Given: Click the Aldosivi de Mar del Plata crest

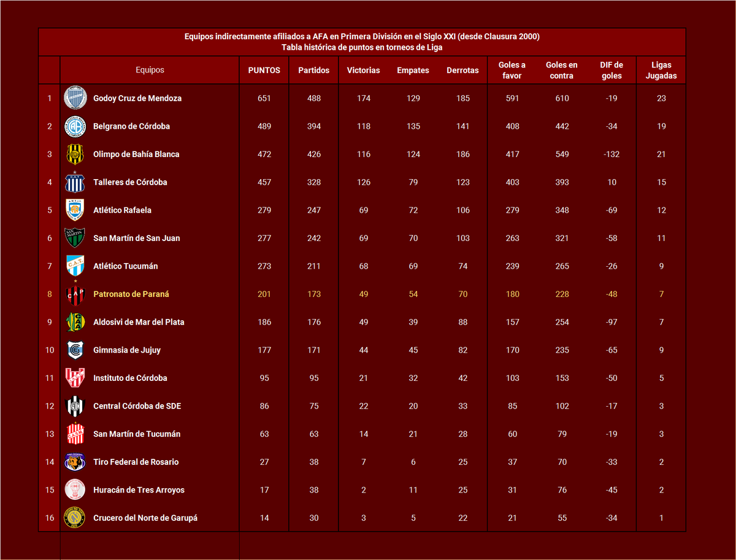Looking at the screenshot, I should click(75, 322).
